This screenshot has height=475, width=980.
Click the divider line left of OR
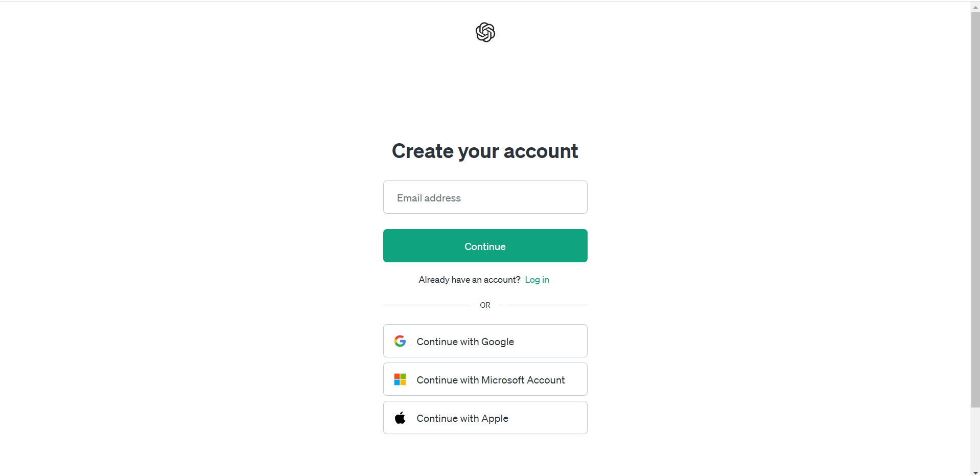click(427, 305)
